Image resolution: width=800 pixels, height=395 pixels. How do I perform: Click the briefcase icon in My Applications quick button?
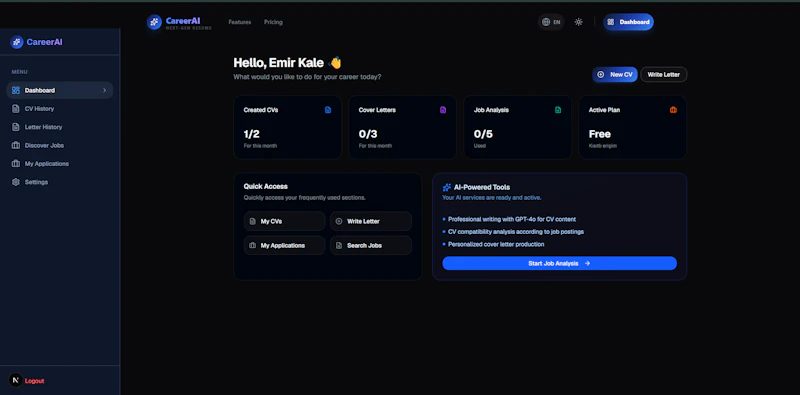point(253,245)
